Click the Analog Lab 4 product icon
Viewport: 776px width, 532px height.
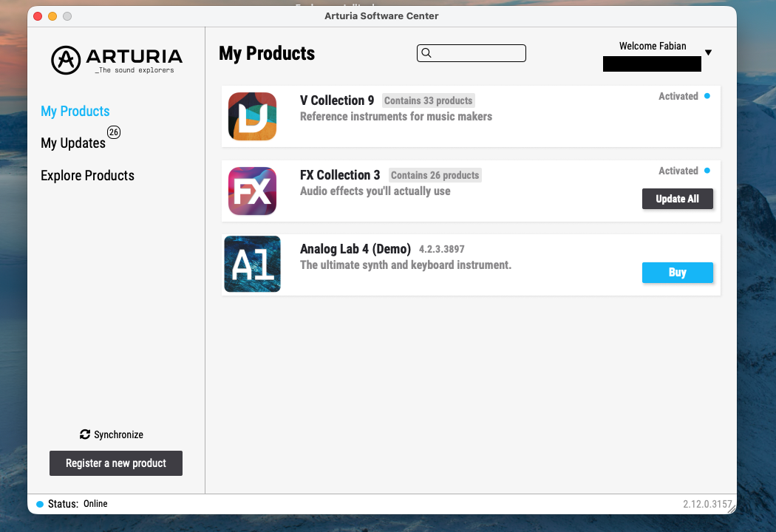pos(252,264)
